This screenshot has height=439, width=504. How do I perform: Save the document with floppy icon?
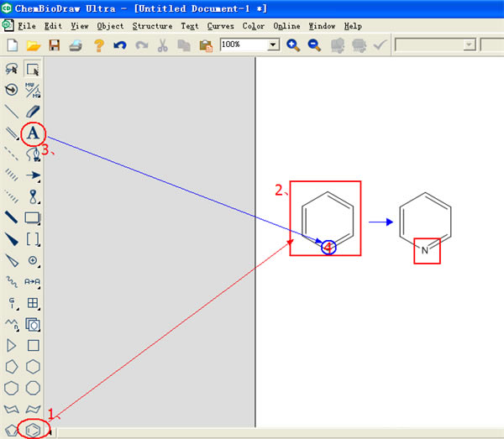point(55,44)
